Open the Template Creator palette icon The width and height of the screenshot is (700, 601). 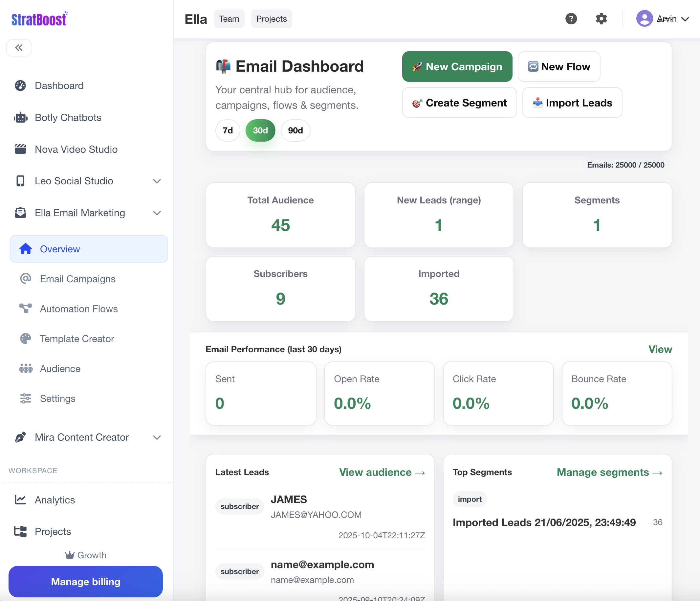[26, 338]
